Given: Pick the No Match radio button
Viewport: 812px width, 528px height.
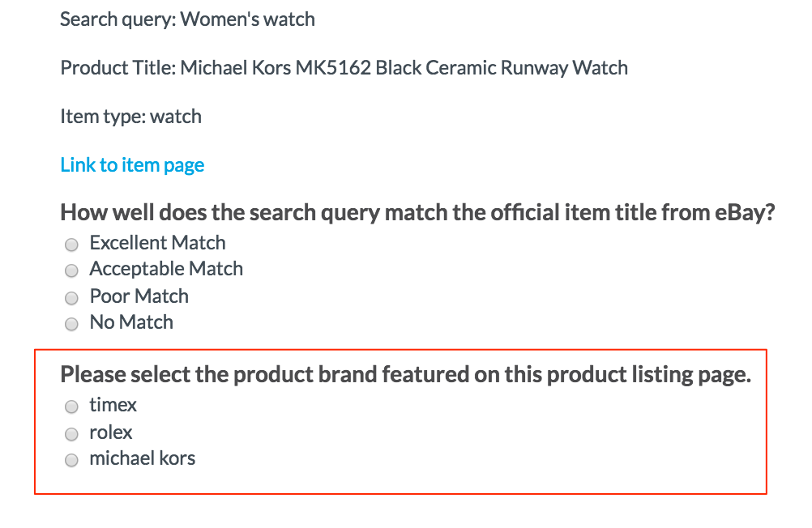Looking at the screenshot, I should point(71,324).
